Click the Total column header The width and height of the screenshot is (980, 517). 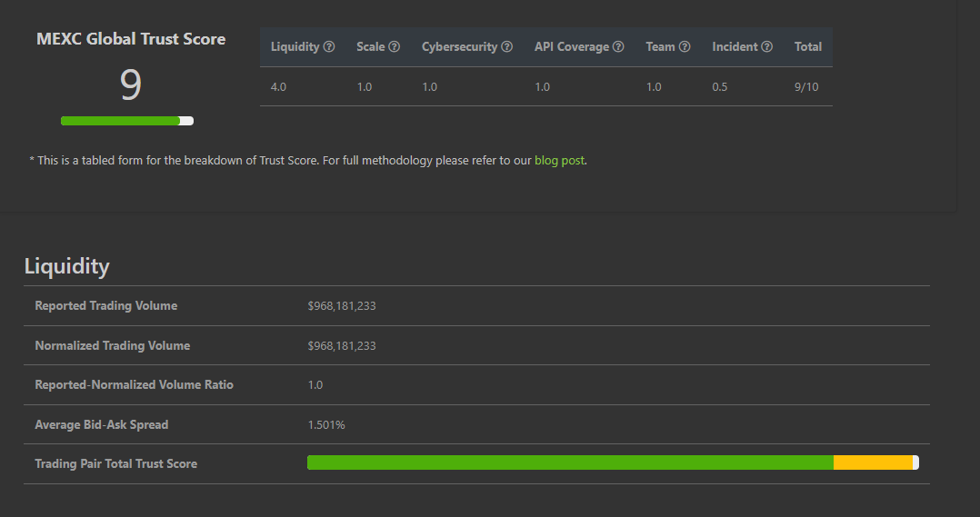pyautogui.click(x=807, y=47)
